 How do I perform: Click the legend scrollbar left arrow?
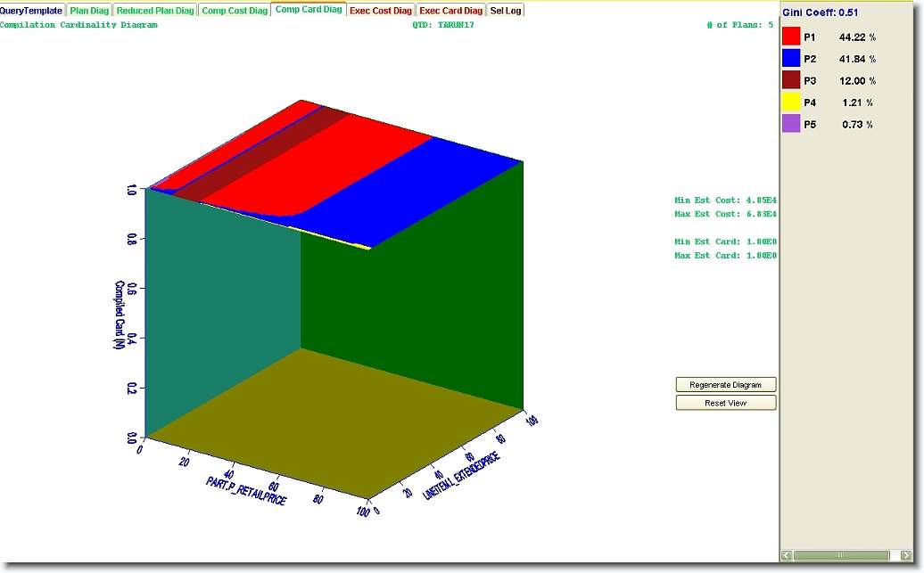point(787,555)
